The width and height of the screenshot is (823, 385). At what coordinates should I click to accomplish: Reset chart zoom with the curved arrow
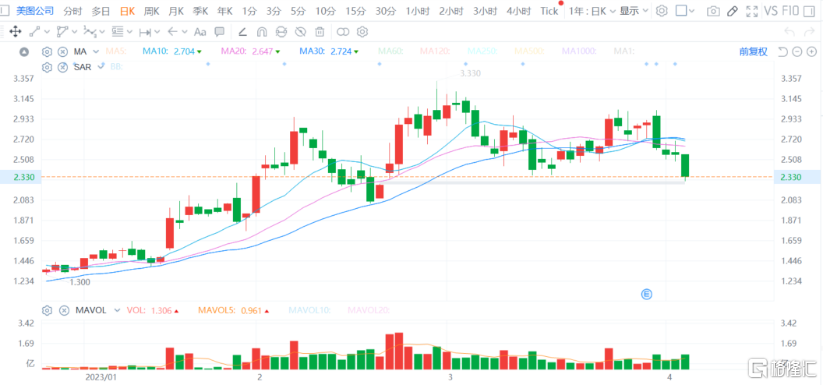pos(783,51)
